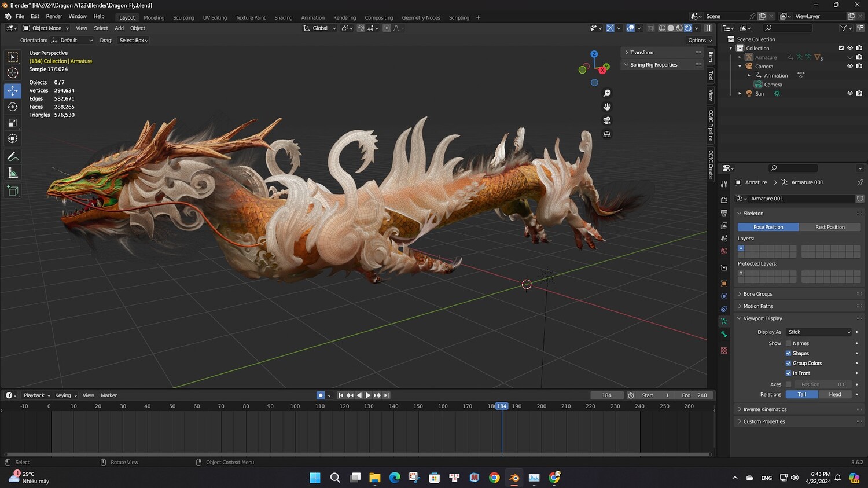Choose the Measure tool
The width and height of the screenshot is (868, 488).
click(x=12, y=173)
